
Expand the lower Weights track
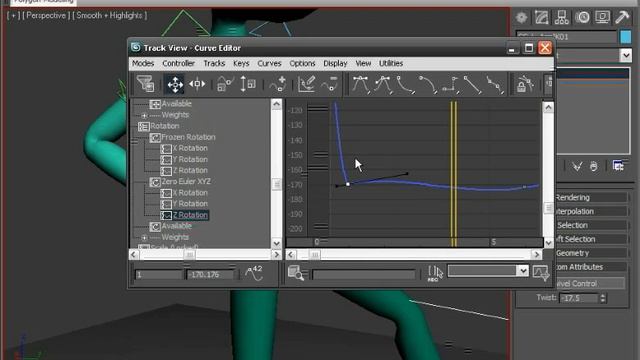(x=144, y=238)
